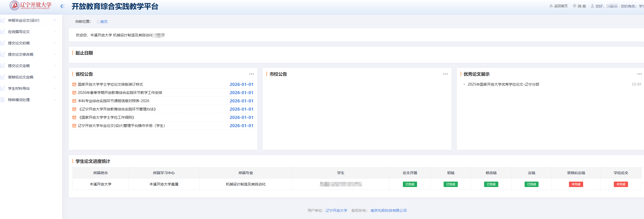This screenshot has height=219, width=644.
Task: Collapse the sidebar with double-chevron icon
Action: click(62, 6)
